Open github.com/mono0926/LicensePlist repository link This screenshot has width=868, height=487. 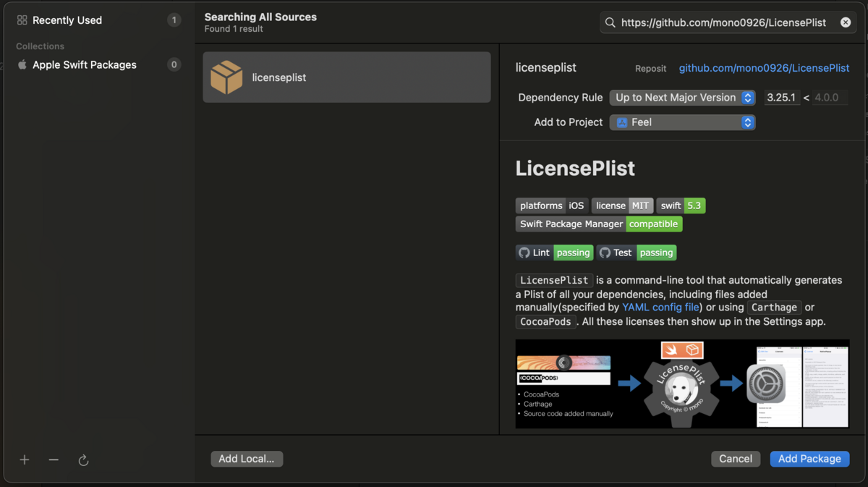coord(764,68)
